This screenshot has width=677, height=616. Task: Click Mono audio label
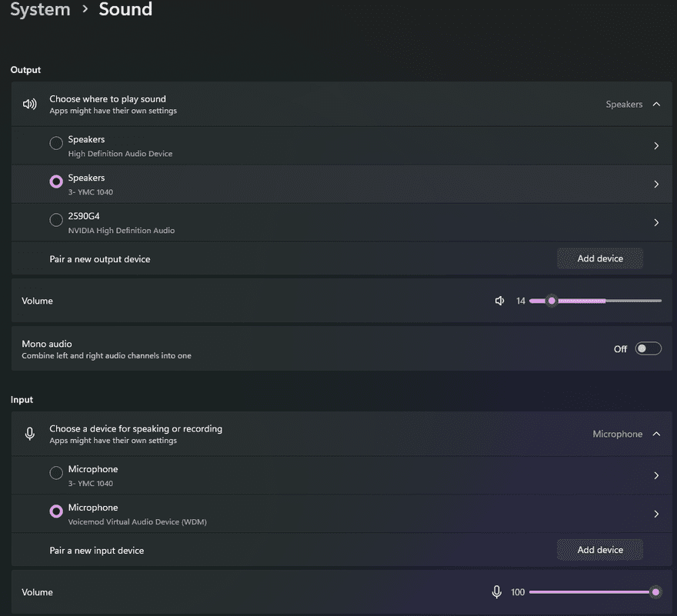point(47,344)
